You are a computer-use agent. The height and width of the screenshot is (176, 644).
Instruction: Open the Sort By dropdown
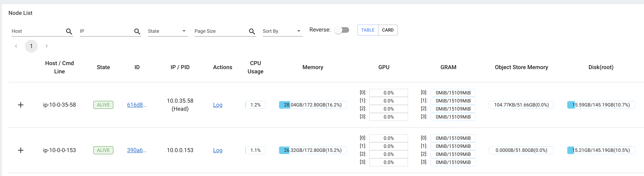(282, 31)
